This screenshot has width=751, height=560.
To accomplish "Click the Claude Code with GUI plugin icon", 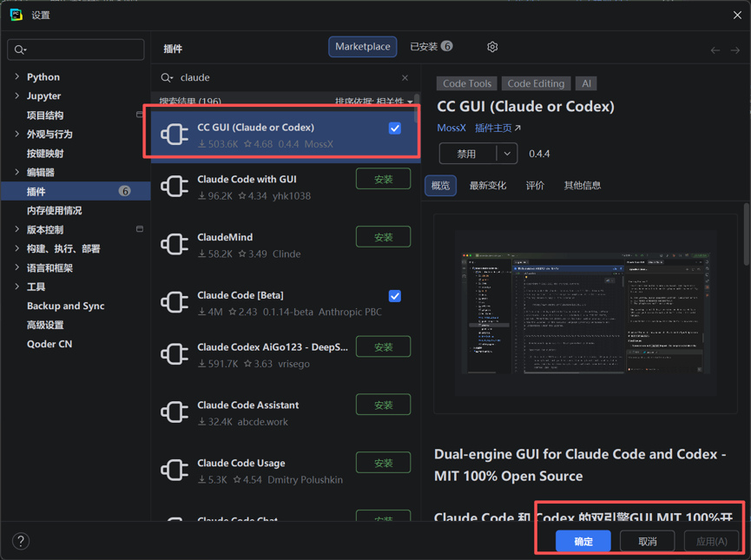I will 175,186.
